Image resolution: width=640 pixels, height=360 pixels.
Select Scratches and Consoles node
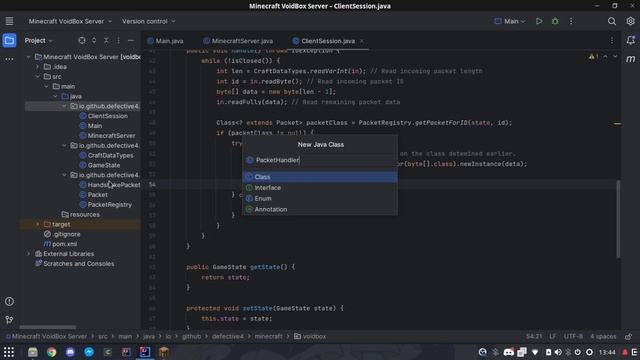[75, 264]
